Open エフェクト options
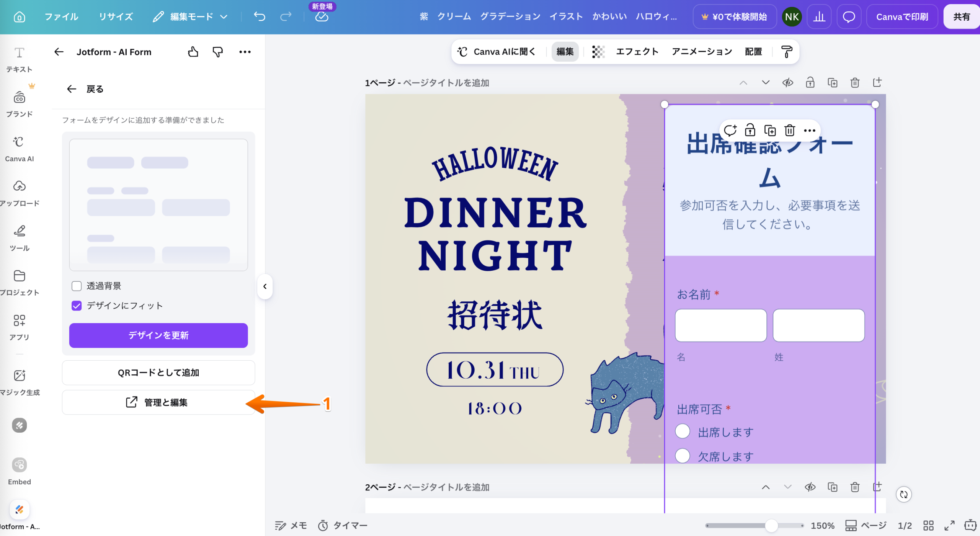 click(x=637, y=52)
